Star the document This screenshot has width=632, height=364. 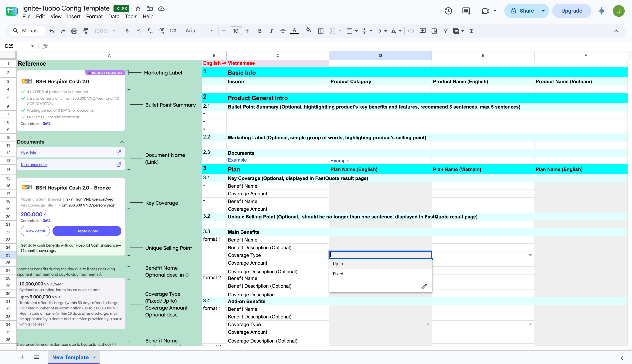coord(138,9)
